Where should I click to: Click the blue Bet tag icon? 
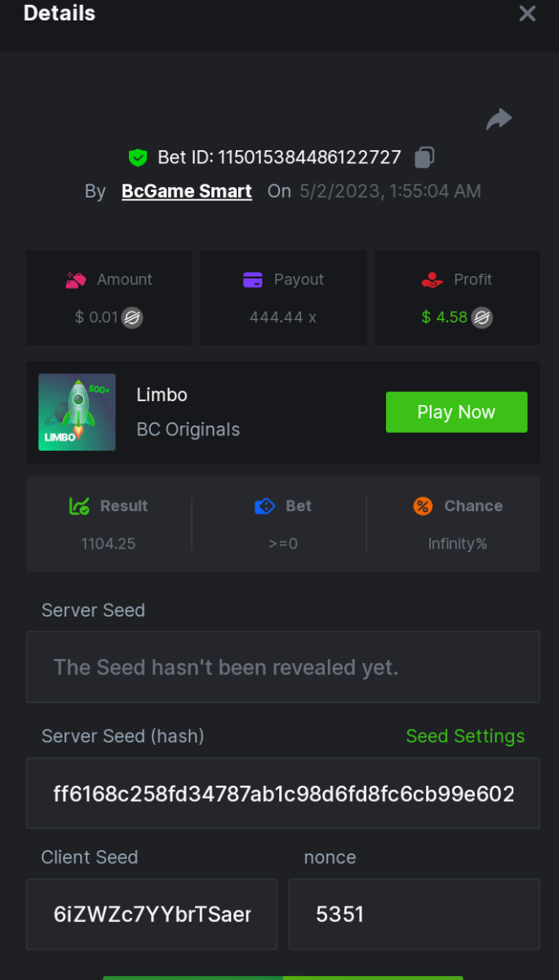tap(264, 506)
